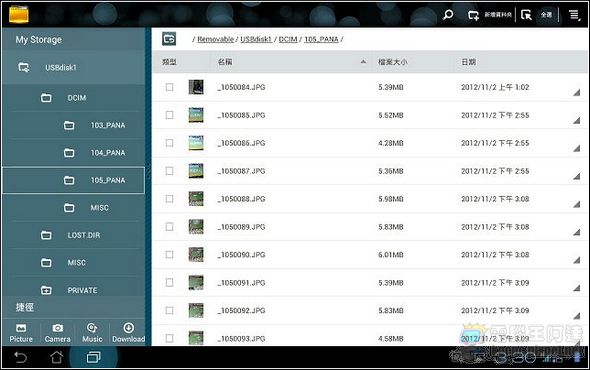Open thumbnail of _1050090.JPG
The image size is (590, 370).
[196, 254]
